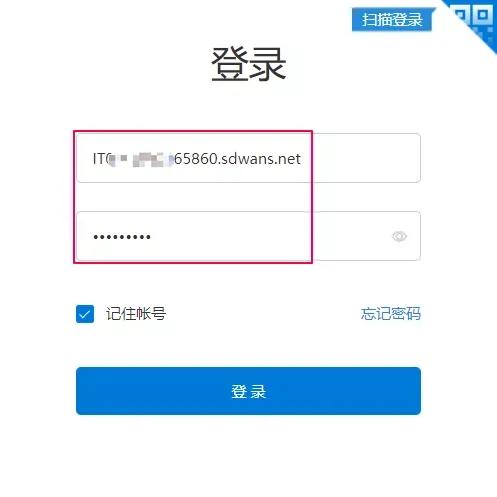This screenshot has height=497, width=497.
Task: Click the large 登录 heading
Action: [x=249, y=64]
